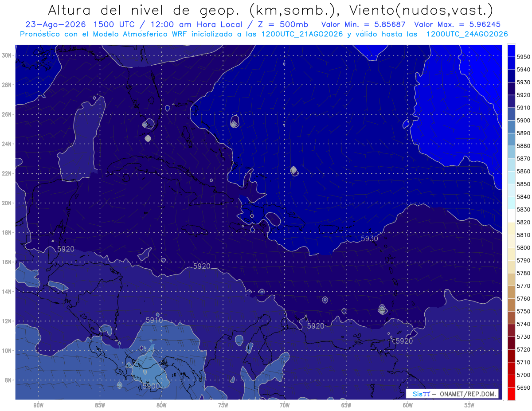
Task: Click the white legend band between 5830 and 5820
Action: pyautogui.click(x=511, y=215)
